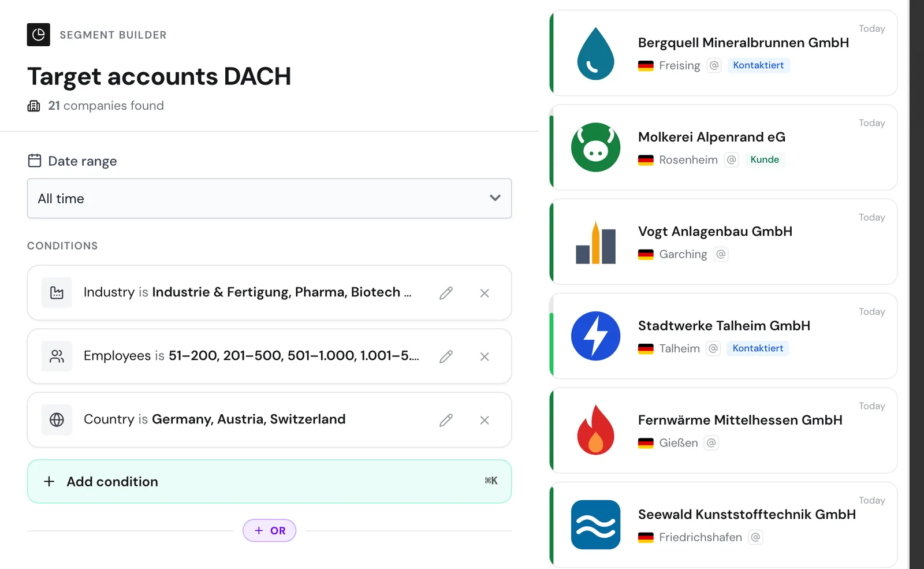Open the All time date range dropdown
The width and height of the screenshot is (924, 569).
[x=269, y=198]
